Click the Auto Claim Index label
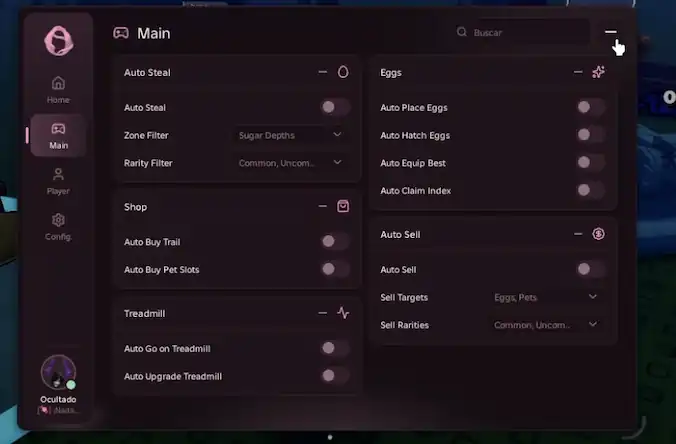This screenshot has height=444, width=676. click(416, 191)
